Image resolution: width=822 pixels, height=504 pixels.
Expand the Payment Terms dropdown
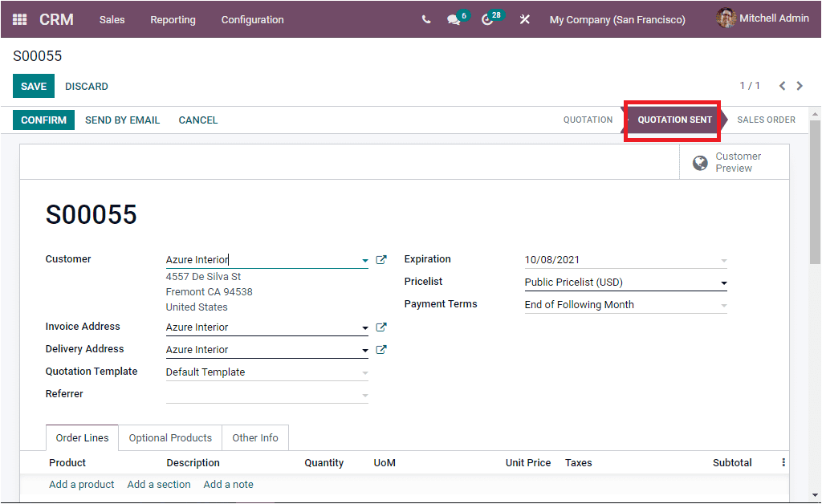(723, 304)
